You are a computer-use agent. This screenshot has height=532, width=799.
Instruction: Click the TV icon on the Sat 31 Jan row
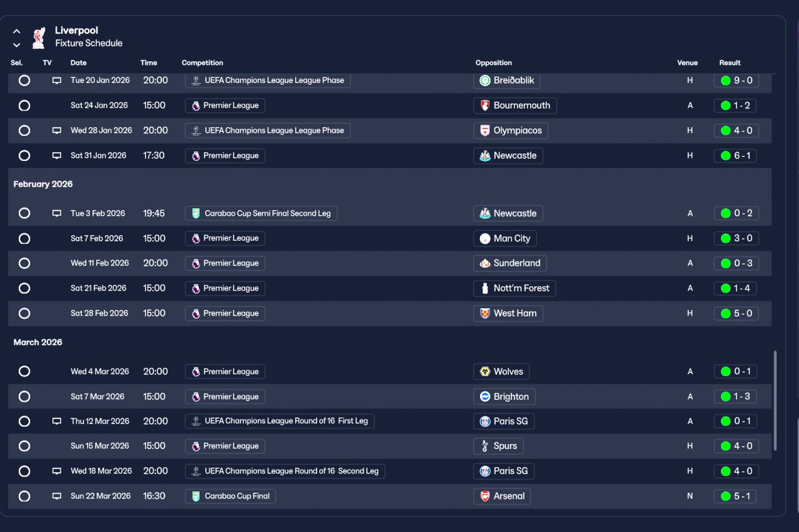click(57, 155)
